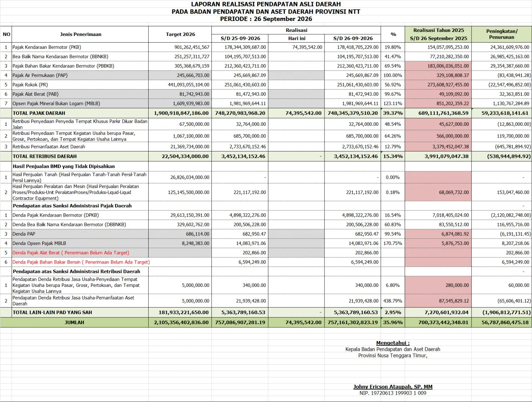This screenshot has width=532, height=402.
Task: Select BBNKB target value "251,257,311,727"
Action: click(x=192, y=57)
